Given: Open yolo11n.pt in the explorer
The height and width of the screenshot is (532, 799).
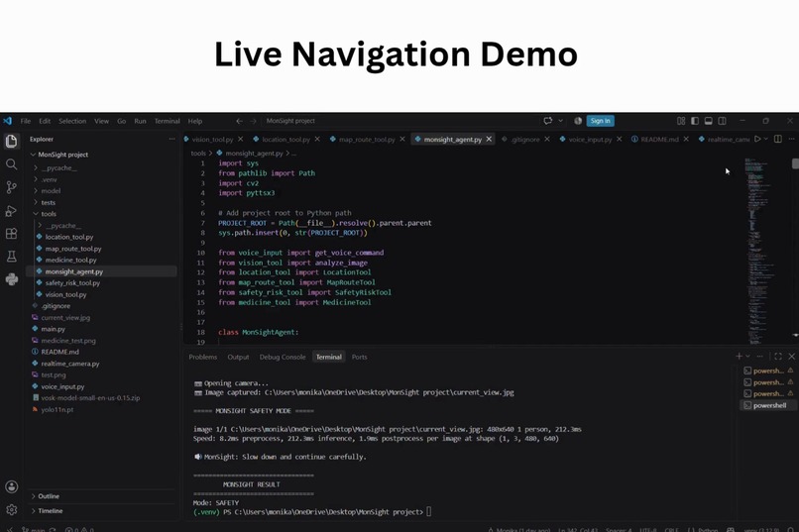Looking at the screenshot, I should coord(57,409).
